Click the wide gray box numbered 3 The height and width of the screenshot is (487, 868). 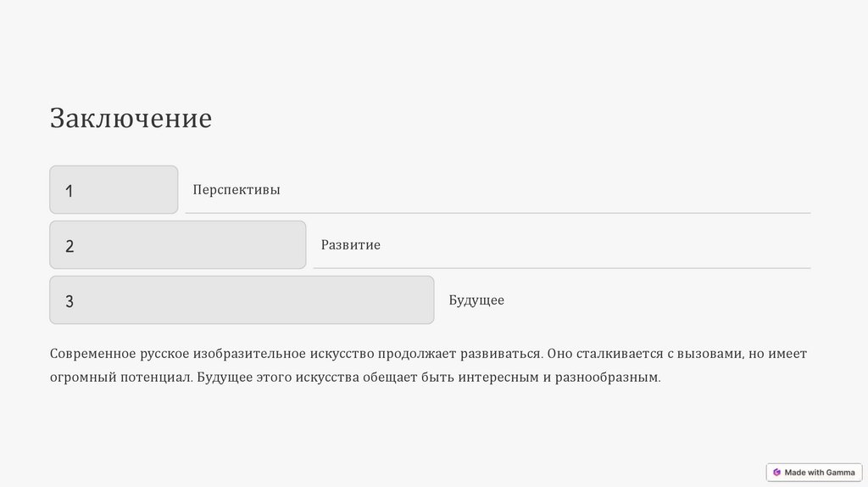point(242,300)
